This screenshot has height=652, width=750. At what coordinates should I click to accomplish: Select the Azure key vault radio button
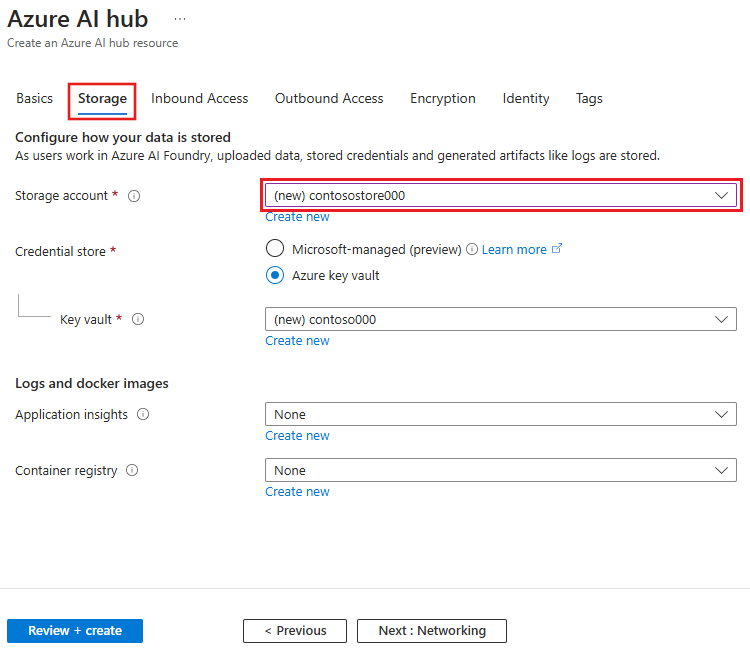[x=275, y=275]
